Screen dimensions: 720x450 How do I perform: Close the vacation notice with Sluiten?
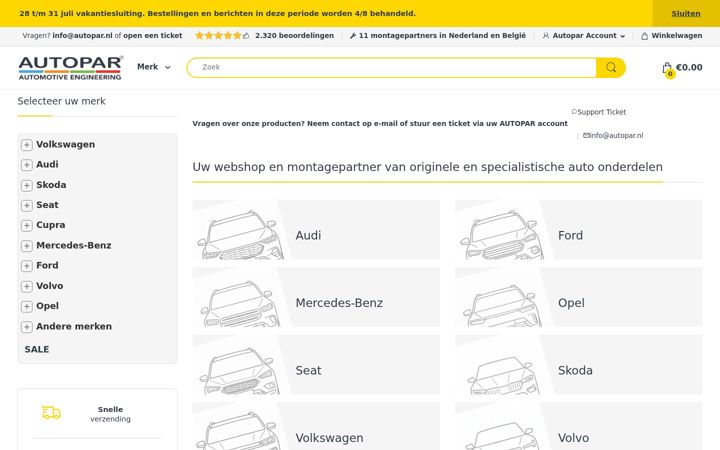pos(686,13)
